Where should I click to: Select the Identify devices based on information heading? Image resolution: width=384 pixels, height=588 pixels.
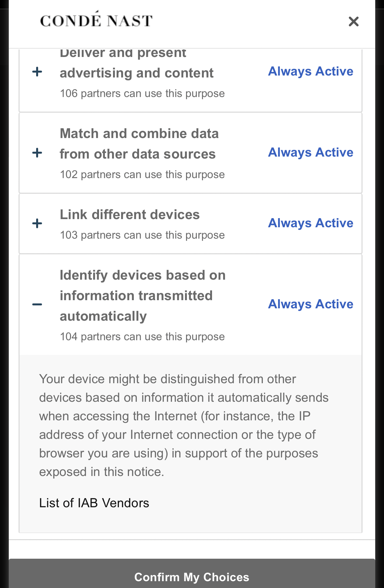(143, 296)
